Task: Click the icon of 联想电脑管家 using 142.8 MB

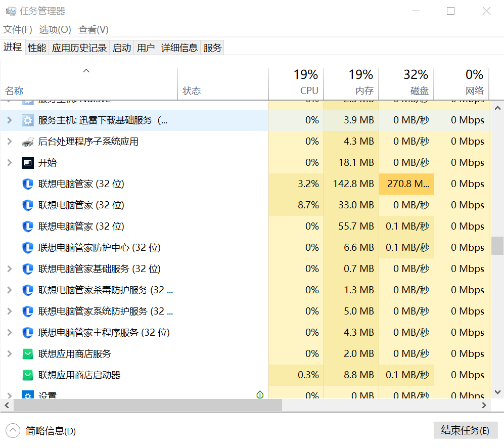Action: pyautogui.click(x=28, y=184)
